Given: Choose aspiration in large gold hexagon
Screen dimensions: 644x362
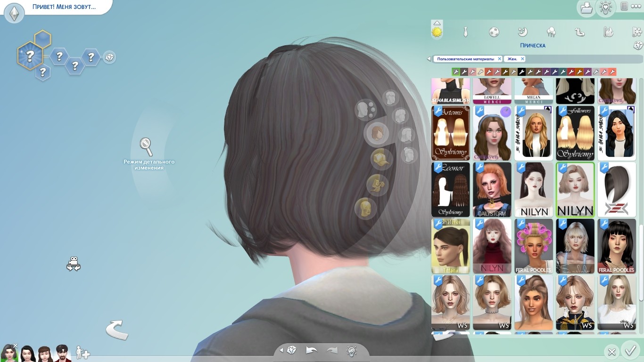Looking at the screenshot, I should 30,57.
